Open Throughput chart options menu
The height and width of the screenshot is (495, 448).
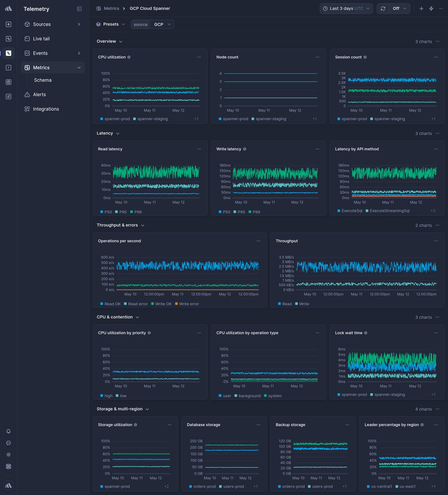(436, 241)
